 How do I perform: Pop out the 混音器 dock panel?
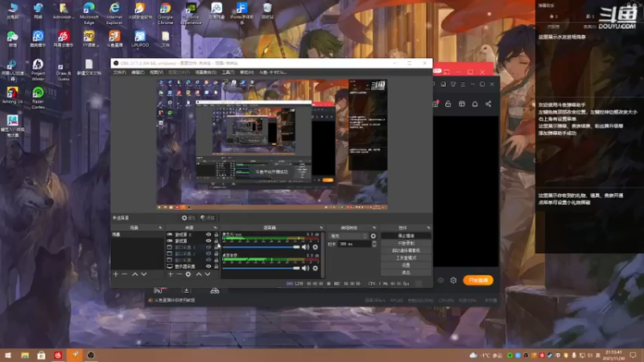pyautogui.click(x=321, y=228)
